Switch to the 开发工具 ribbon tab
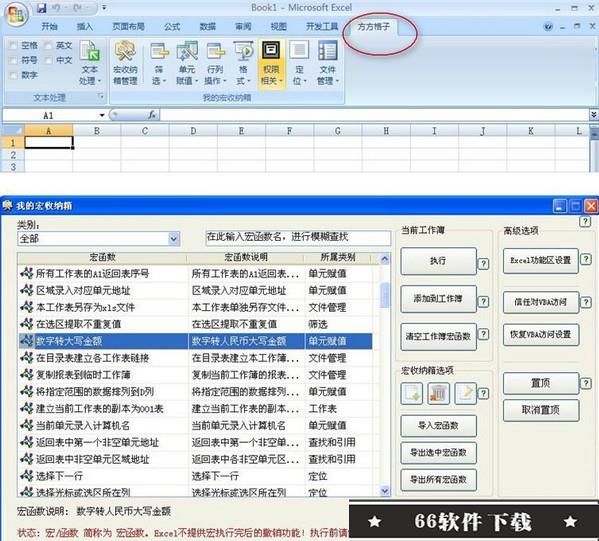The image size is (599, 541). tap(322, 26)
